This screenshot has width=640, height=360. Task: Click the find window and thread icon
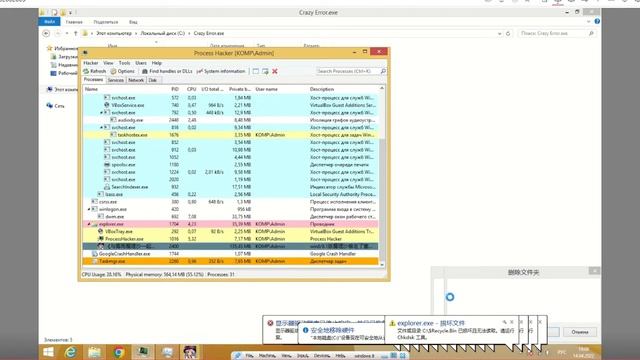coord(265,71)
